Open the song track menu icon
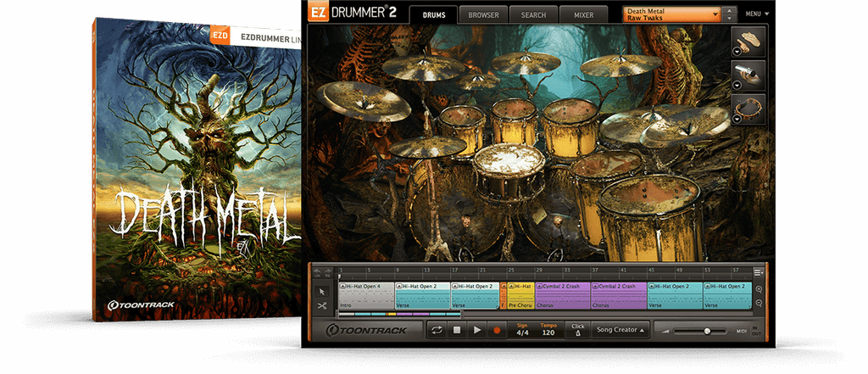This screenshot has height=374, width=868. click(x=758, y=272)
